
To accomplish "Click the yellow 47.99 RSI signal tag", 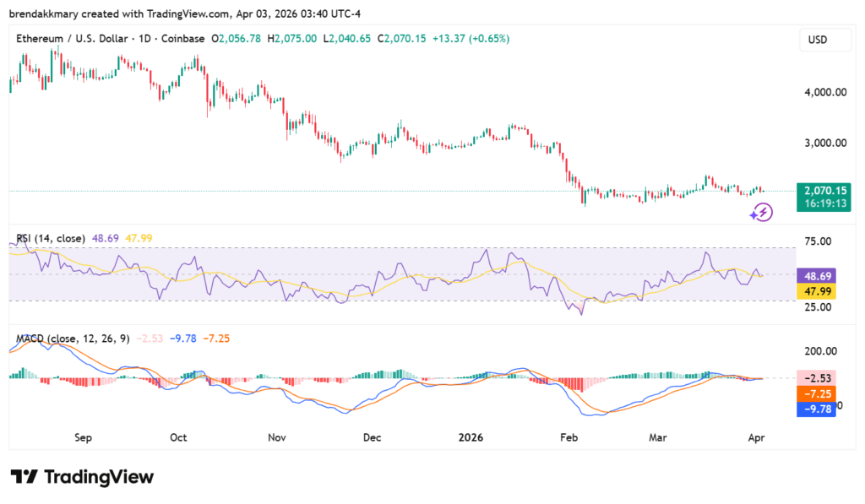I will click(x=817, y=290).
